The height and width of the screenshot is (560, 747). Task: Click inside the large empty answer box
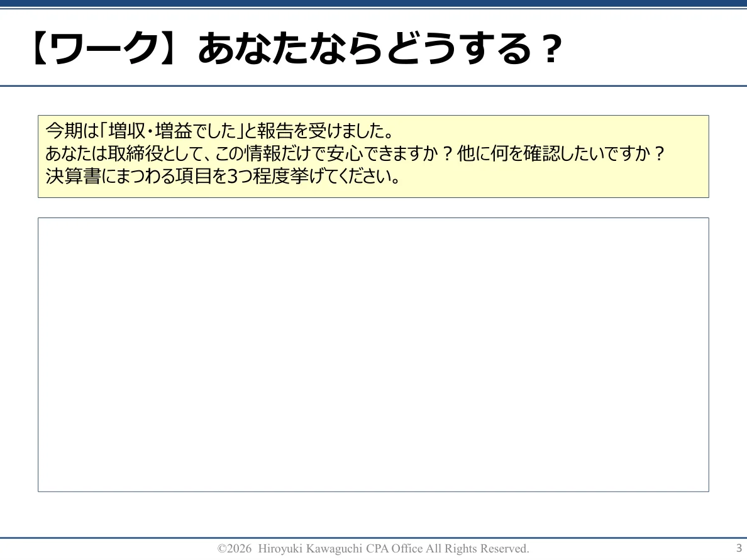point(373,354)
